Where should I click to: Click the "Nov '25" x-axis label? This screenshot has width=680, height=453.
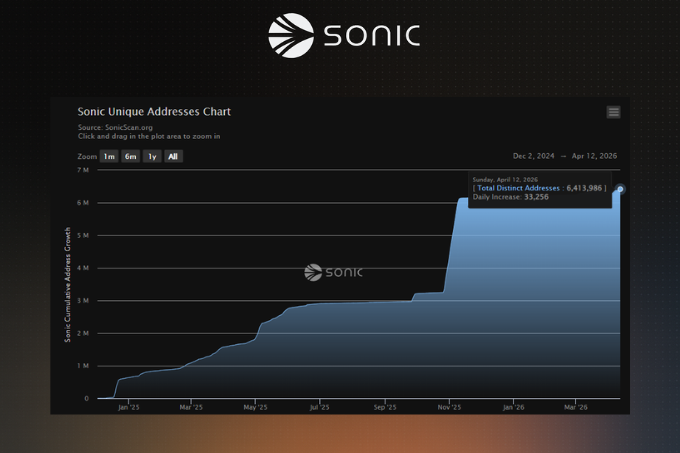pos(449,407)
